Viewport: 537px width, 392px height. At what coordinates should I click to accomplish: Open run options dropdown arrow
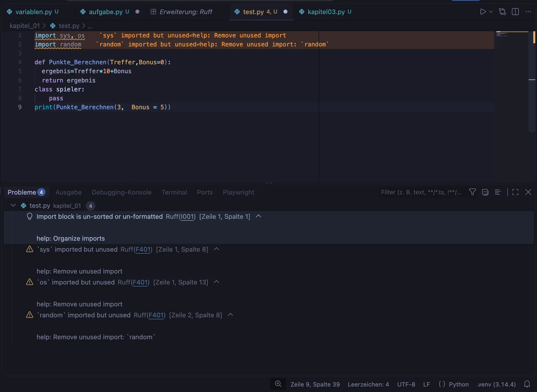(x=491, y=12)
